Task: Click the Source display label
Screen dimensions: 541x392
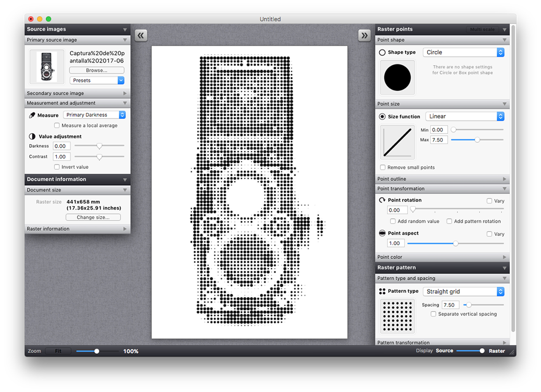Action: (x=444, y=351)
